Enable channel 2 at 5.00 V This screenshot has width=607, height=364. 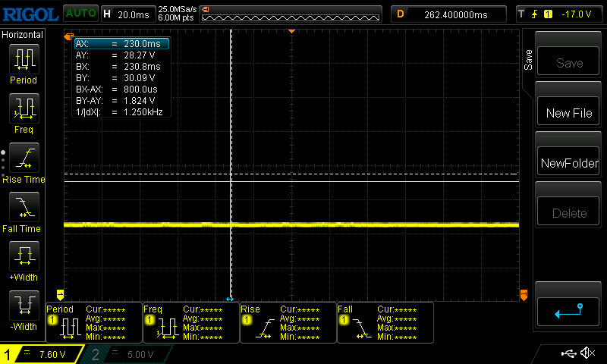pos(129,354)
